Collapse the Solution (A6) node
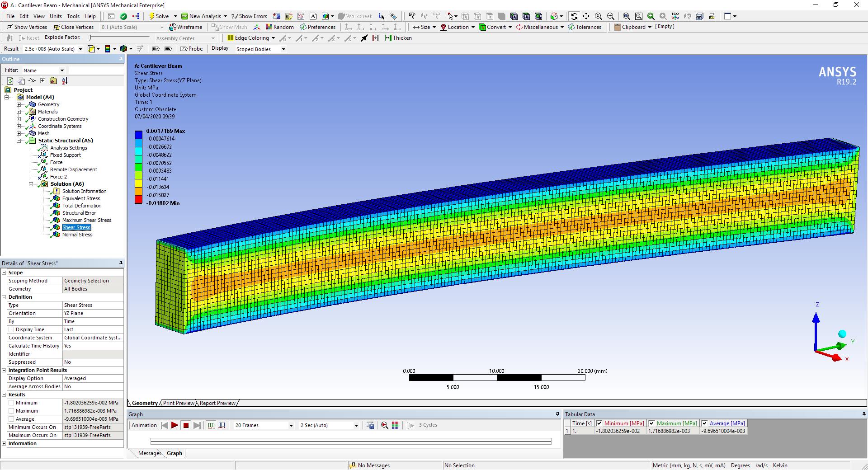Image resolution: width=868 pixels, height=470 pixels. pyautogui.click(x=31, y=184)
